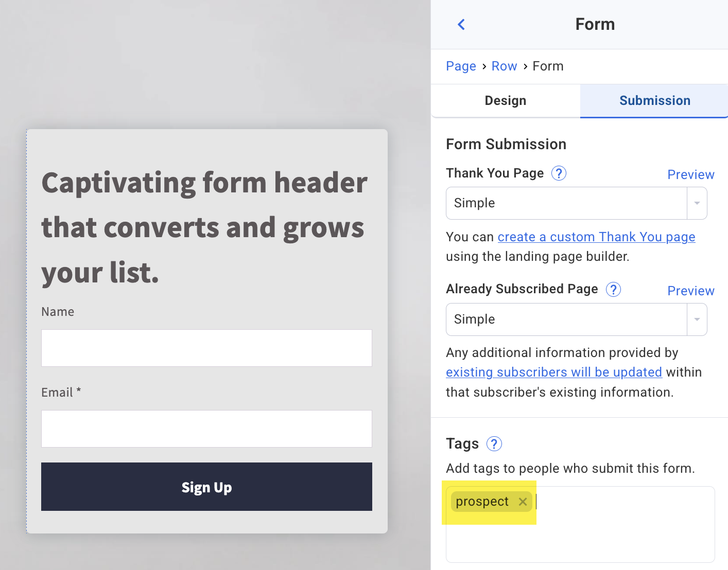This screenshot has height=570, width=728.
Task: Open the Thank You Page selector showing Simple
Action: [566, 203]
